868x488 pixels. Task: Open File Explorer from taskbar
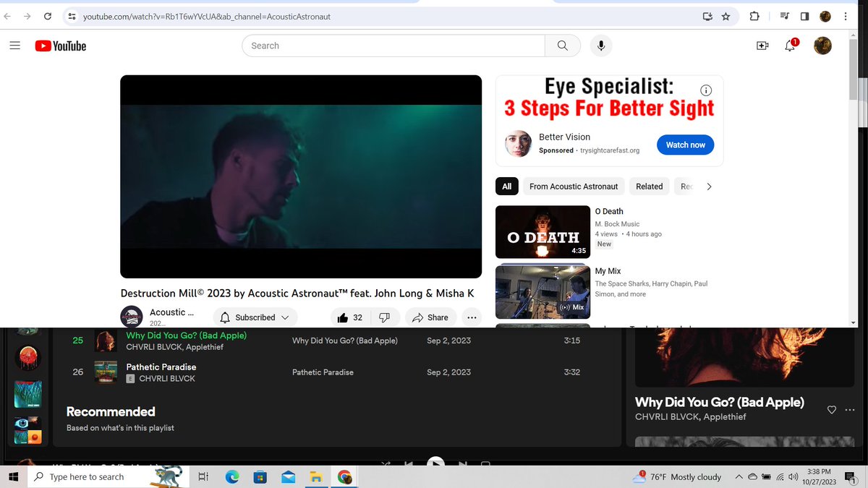tap(316, 477)
